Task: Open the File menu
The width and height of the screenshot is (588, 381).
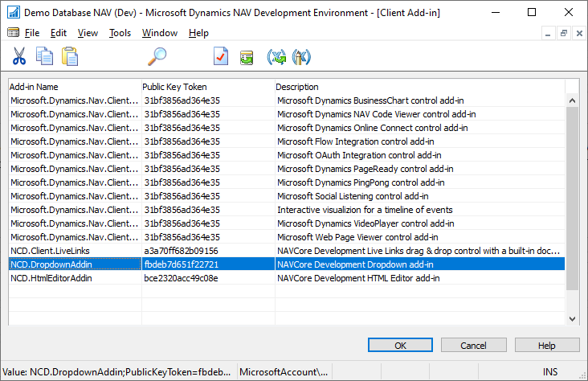Action: point(31,33)
